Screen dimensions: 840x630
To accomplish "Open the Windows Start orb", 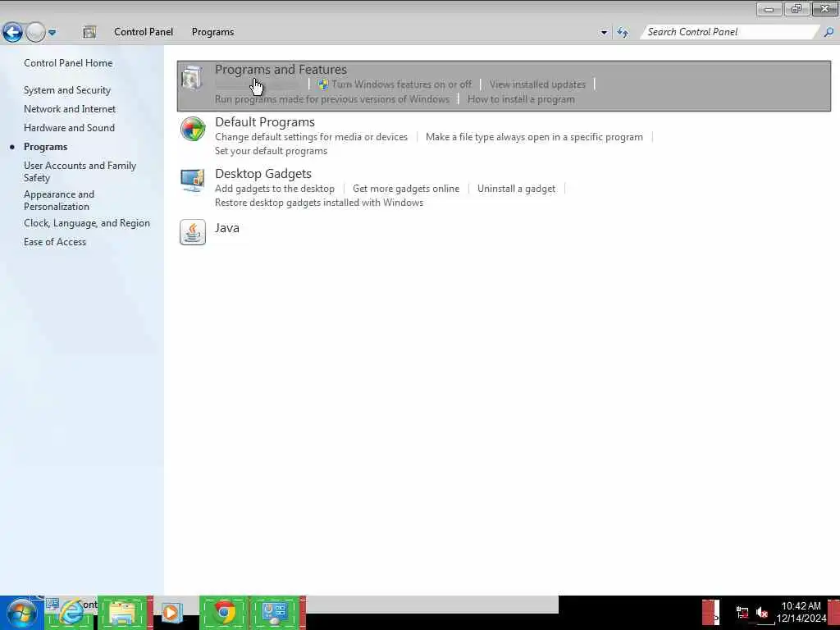I will point(21,614).
